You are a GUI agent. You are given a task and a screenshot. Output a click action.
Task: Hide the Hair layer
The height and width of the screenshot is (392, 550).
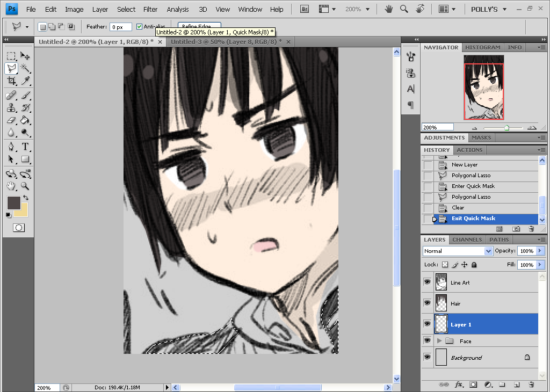tap(427, 302)
